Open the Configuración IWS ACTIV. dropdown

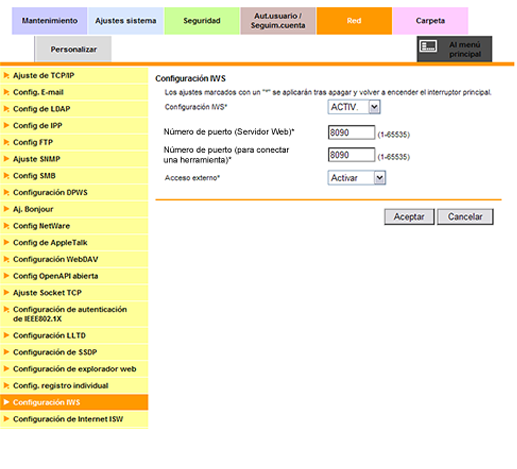354,107
